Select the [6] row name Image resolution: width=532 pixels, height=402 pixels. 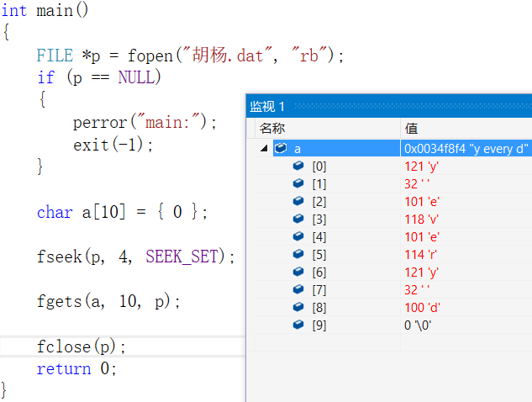[x=319, y=272]
